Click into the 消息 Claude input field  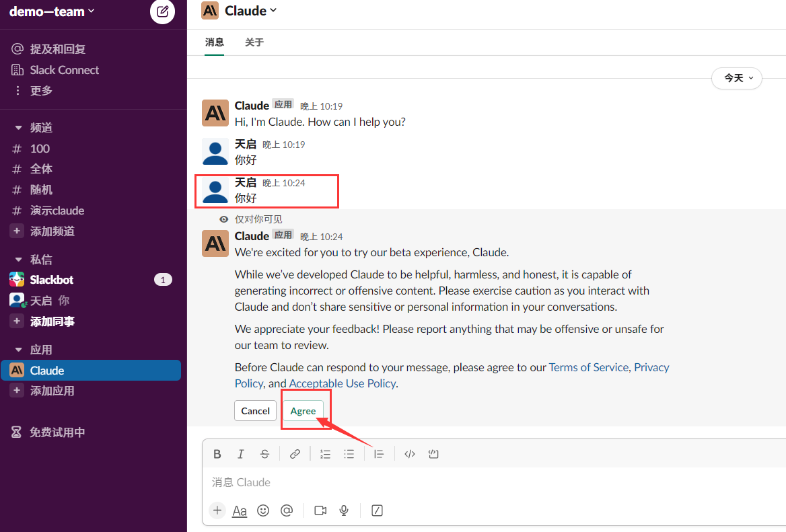[x=494, y=482]
